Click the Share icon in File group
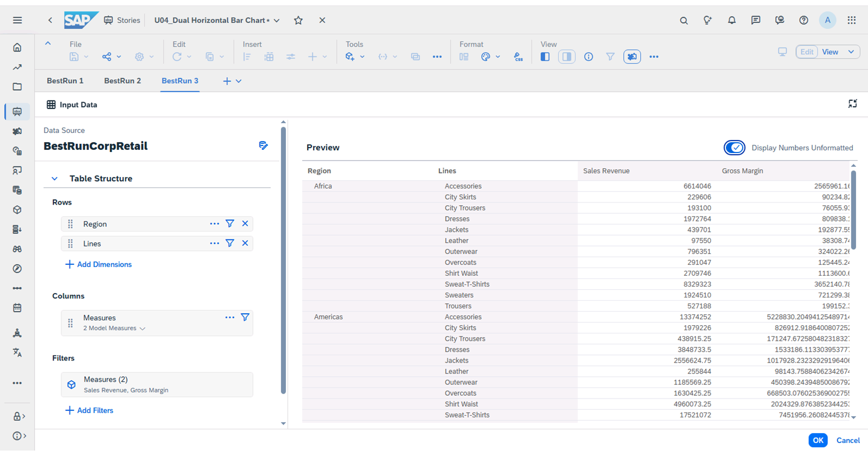The image size is (868, 456). 107,56
